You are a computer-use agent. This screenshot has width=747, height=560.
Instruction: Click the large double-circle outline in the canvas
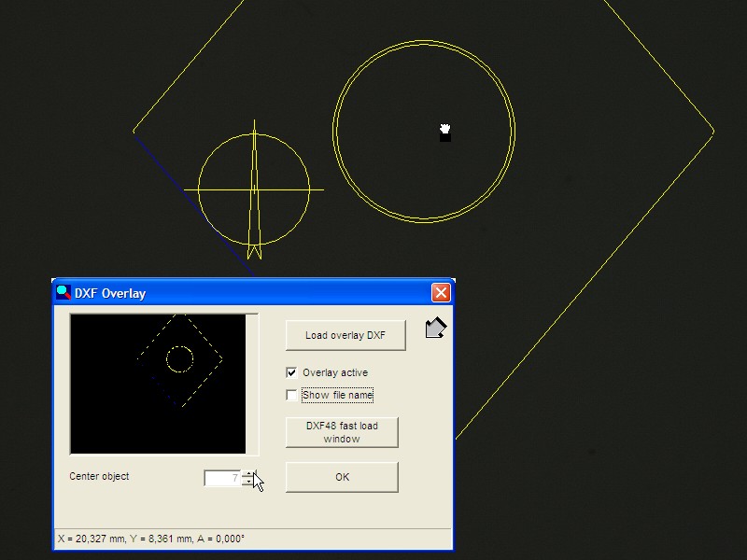click(333, 131)
